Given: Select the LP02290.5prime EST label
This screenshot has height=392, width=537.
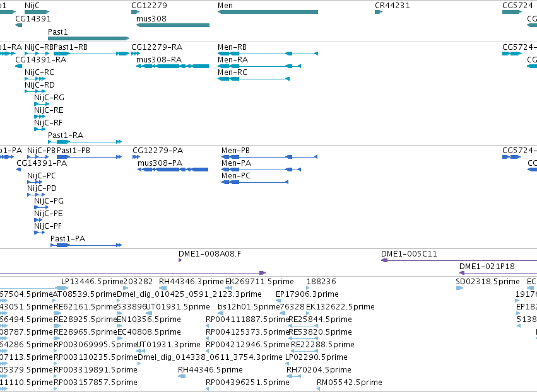Looking at the screenshot, I should (316, 357).
